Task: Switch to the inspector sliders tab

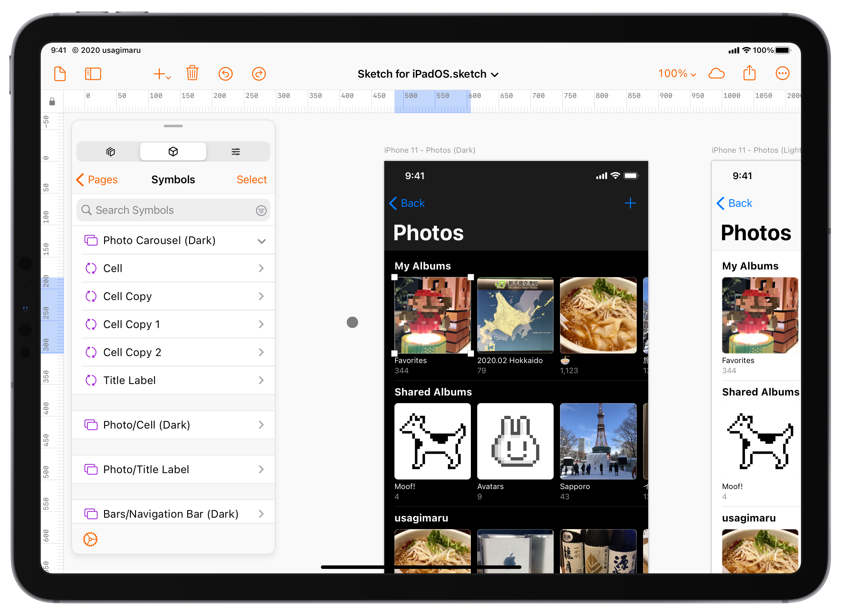Action: click(x=236, y=151)
